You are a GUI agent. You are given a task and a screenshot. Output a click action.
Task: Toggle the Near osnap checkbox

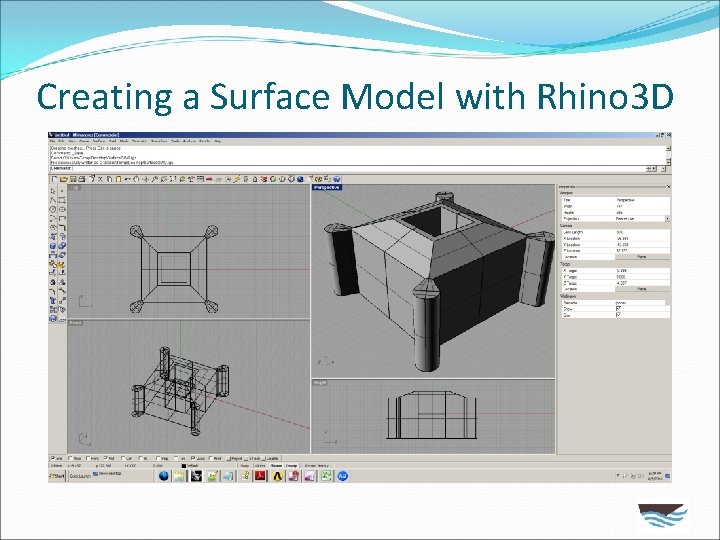pyautogui.click(x=71, y=458)
